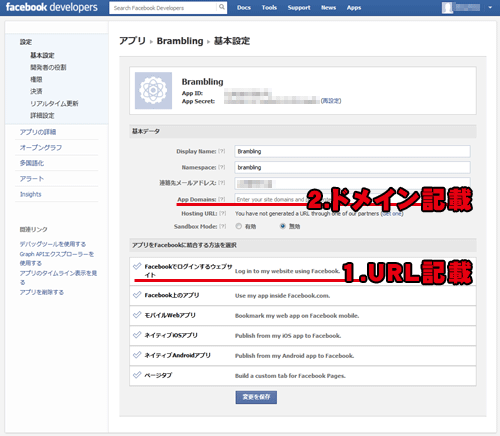Select 基本設定 in sidebar
This screenshot has width=500, height=436.
point(42,55)
